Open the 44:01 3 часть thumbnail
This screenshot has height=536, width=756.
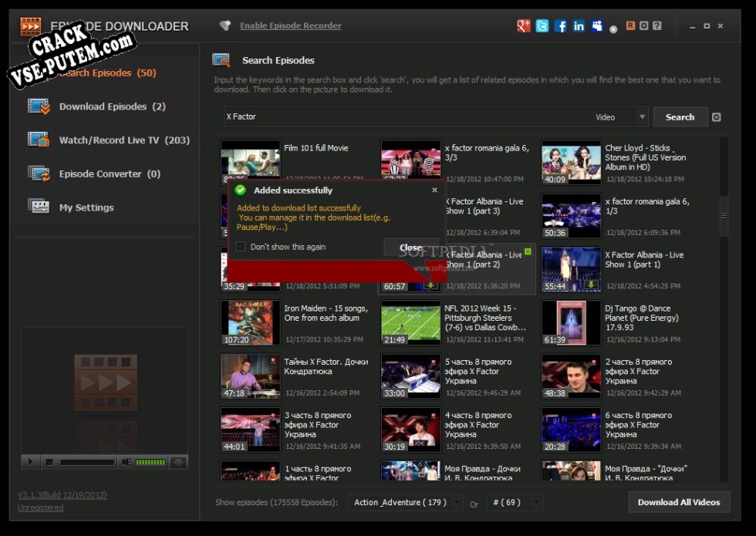pyautogui.click(x=250, y=430)
